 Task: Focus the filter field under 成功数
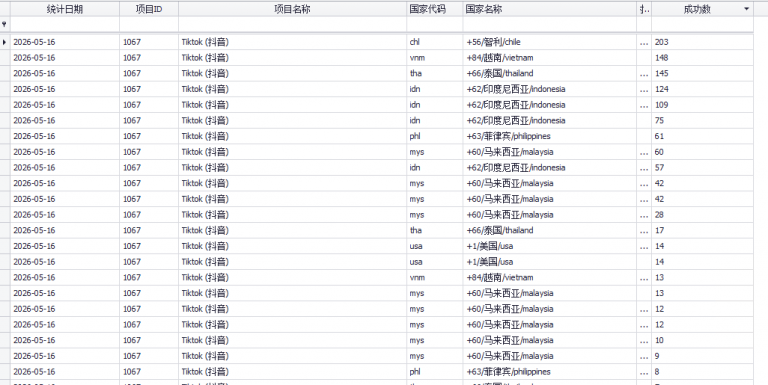[x=702, y=24]
